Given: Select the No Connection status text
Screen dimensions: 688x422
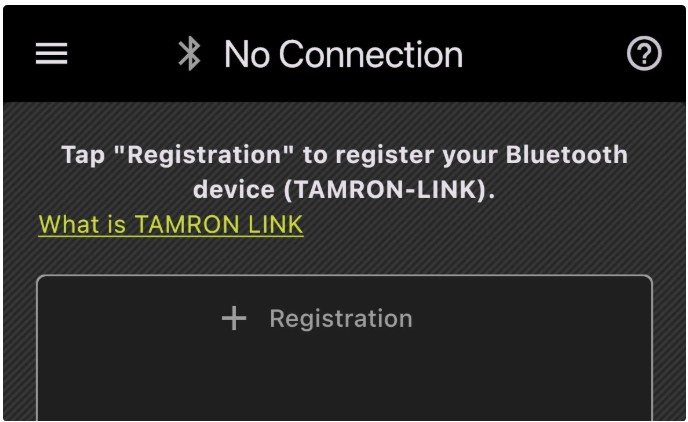Looking at the screenshot, I should [343, 55].
